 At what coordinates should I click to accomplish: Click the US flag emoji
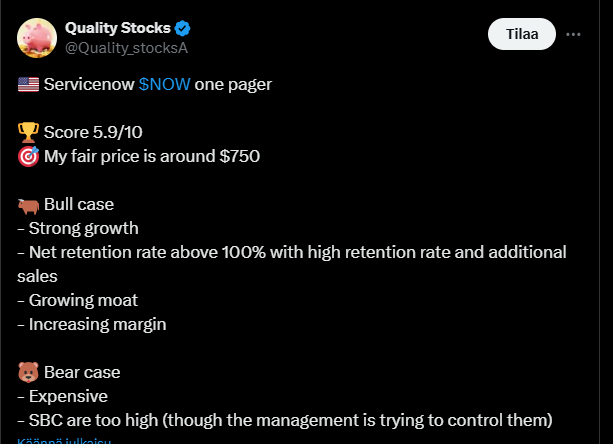coord(28,85)
